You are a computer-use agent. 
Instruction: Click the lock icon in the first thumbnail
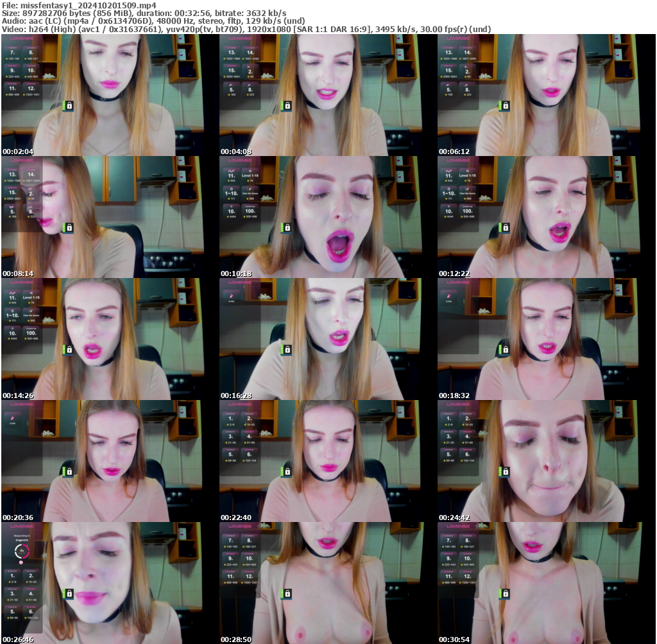click(69, 105)
